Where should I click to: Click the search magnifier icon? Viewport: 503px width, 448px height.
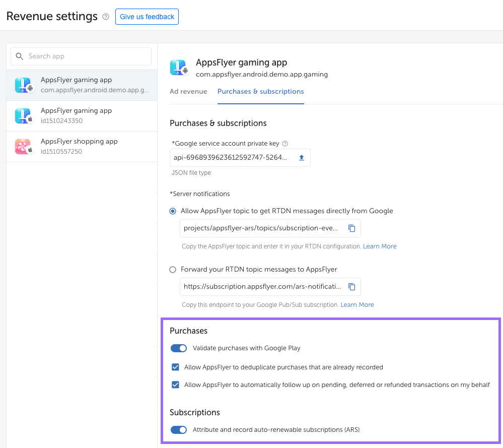20,56
